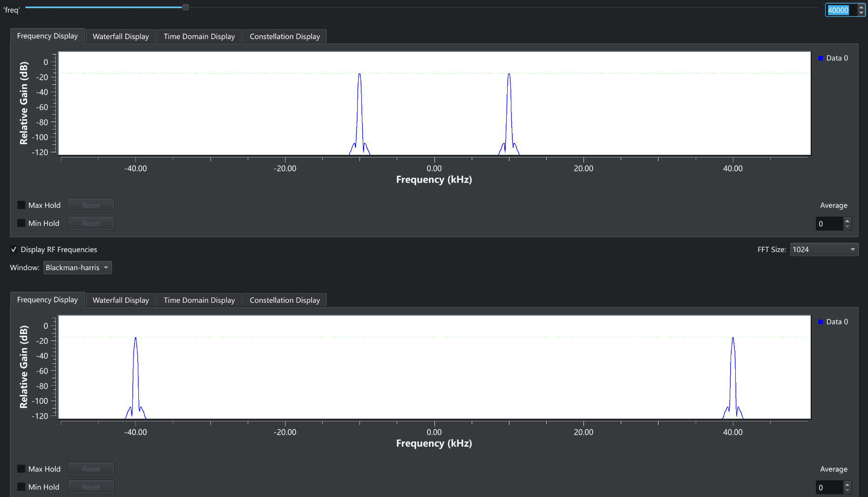Increase top plot Average with the up arrow
The height and width of the screenshot is (497, 868).
pos(847,221)
